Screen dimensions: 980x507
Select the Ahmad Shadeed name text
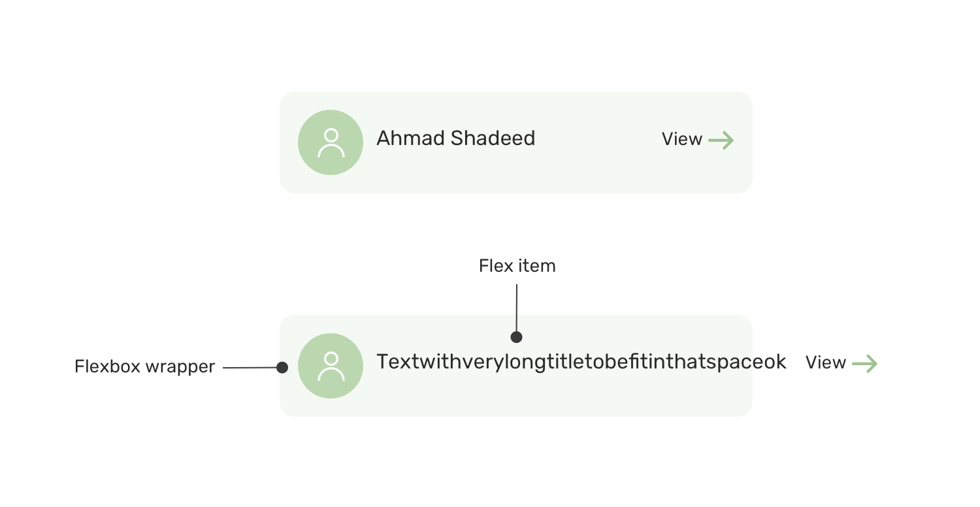point(456,139)
